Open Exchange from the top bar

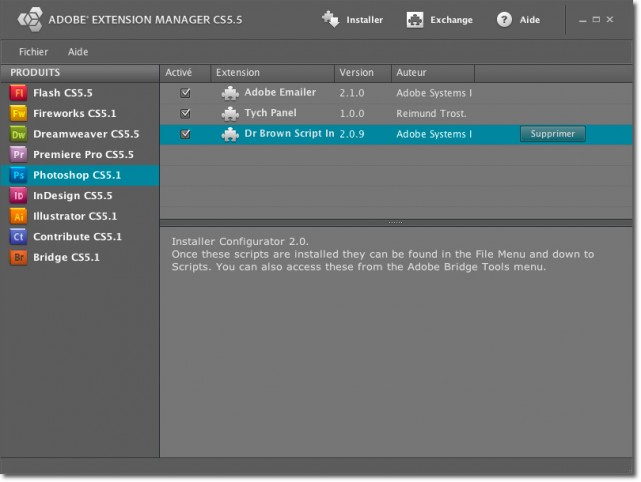[x=451, y=20]
